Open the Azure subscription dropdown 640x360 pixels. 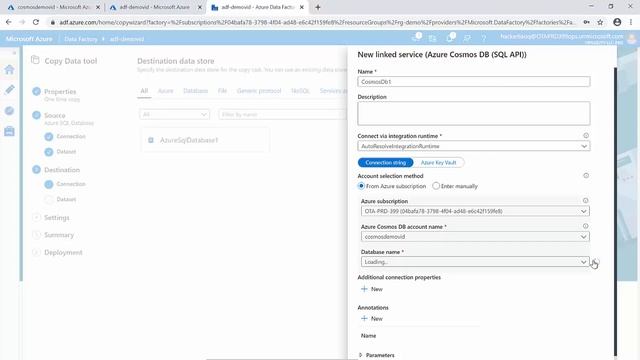(475, 211)
